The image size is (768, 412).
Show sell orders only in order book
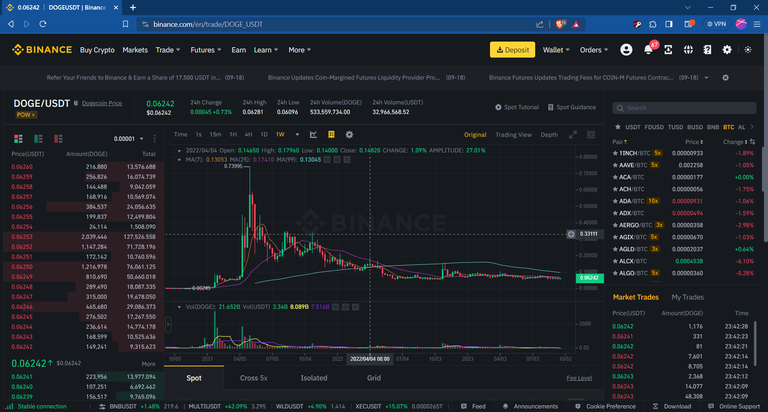click(x=58, y=139)
